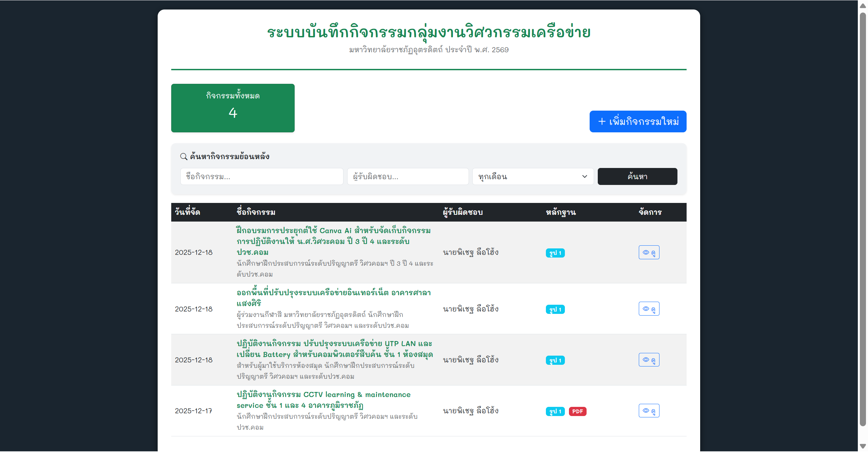868x452 pixels.
Task: Click the scrollbar down arrow
Action: coord(862,446)
